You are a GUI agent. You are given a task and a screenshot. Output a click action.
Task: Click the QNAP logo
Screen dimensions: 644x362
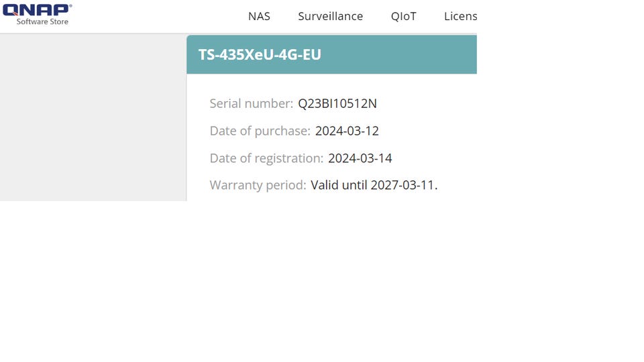pos(37,10)
